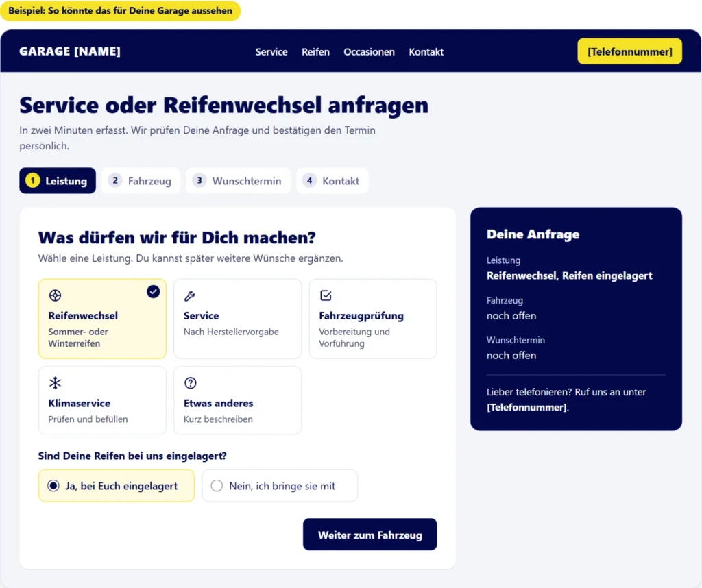This screenshot has width=702, height=588.
Task: Click 'Sind Deine Reifen bei uns eingelagert?' label
Action: tap(132, 456)
